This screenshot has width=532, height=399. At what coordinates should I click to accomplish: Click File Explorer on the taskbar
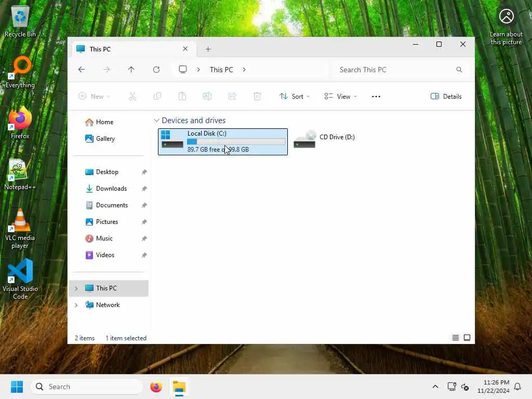pos(179,387)
